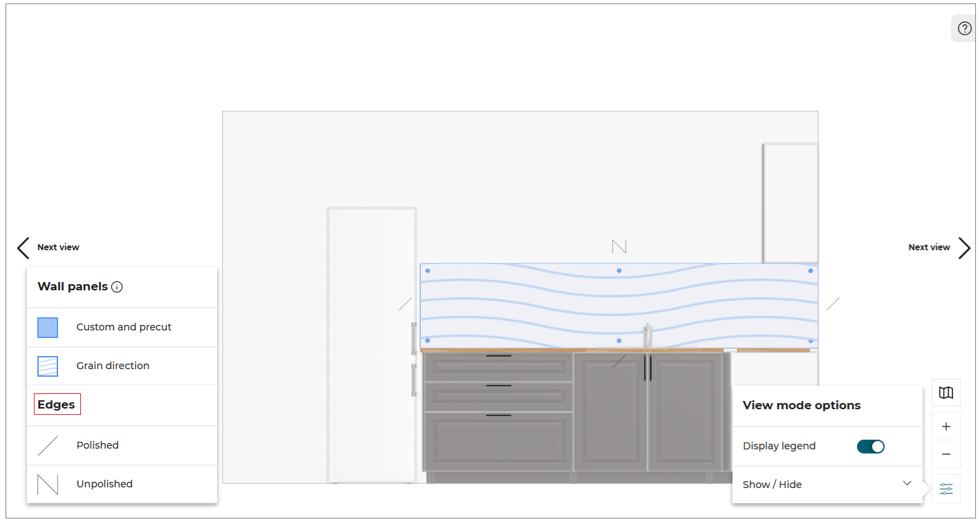Click the right arrow for next view

tap(964, 247)
